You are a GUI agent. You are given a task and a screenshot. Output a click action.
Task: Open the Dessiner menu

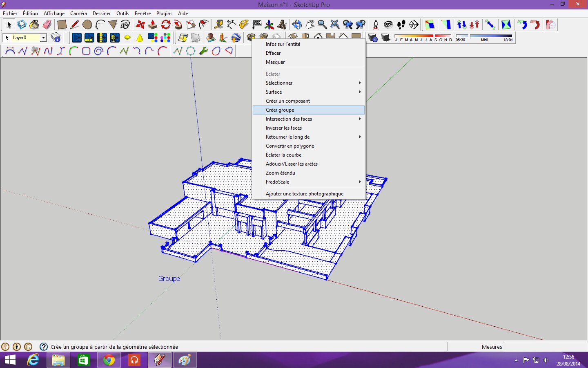(102, 13)
